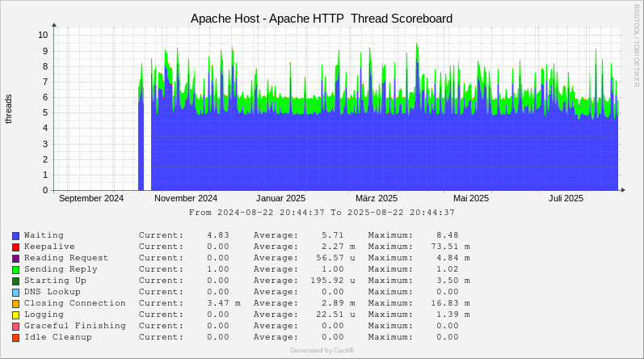
Task: Click the Reading Request maximum 4.84 m
Action: (x=453, y=258)
